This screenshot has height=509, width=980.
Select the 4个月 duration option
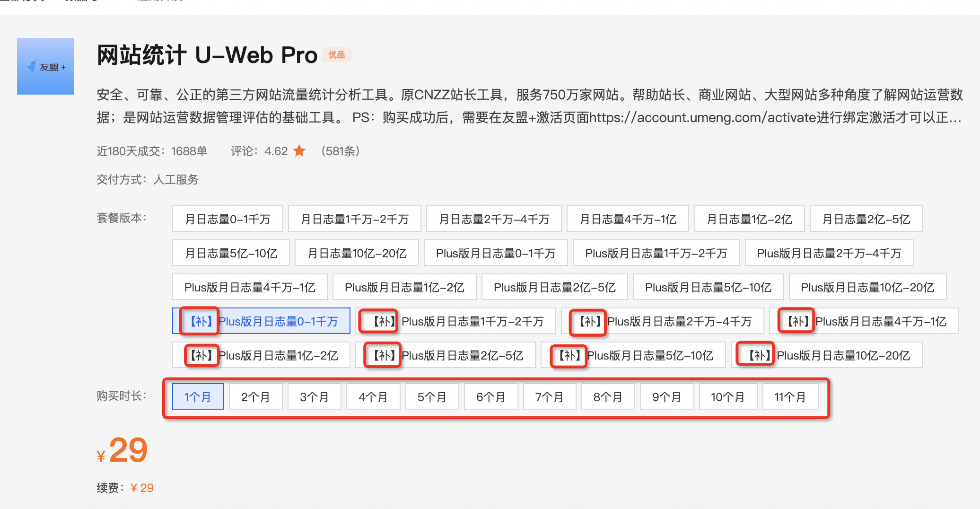point(373,396)
